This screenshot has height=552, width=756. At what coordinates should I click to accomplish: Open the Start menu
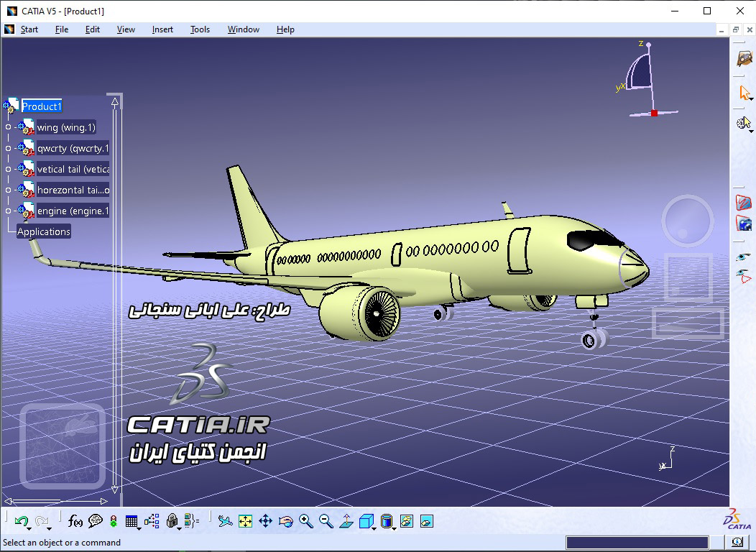pos(29,29)
